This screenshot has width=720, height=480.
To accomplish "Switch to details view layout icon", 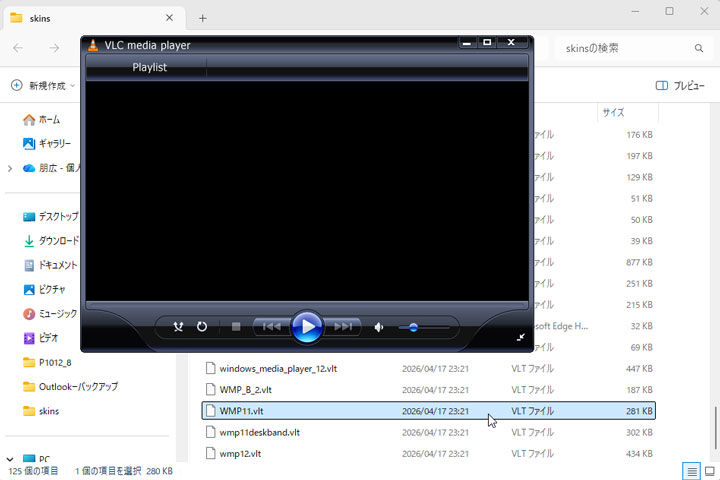I will click(x=692, y=471).
